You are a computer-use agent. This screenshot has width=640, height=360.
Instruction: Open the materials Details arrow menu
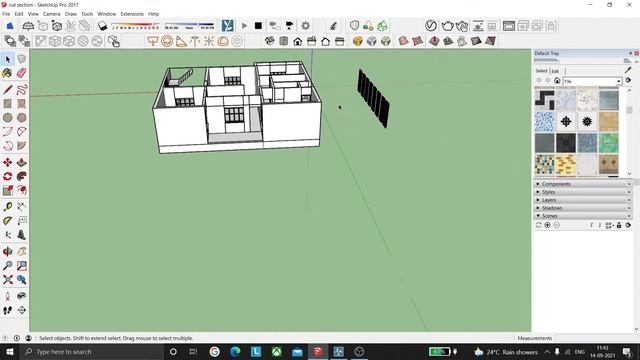click(628, 80)
